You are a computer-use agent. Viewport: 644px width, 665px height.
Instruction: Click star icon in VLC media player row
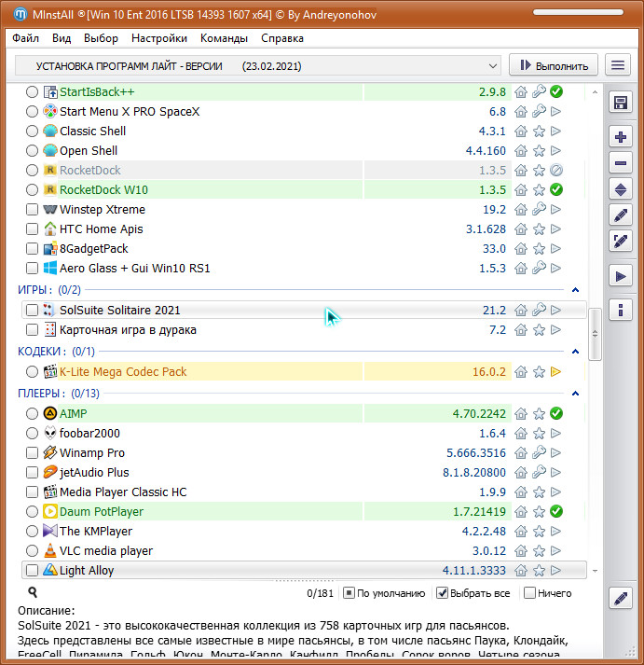[x=539, y=551]
